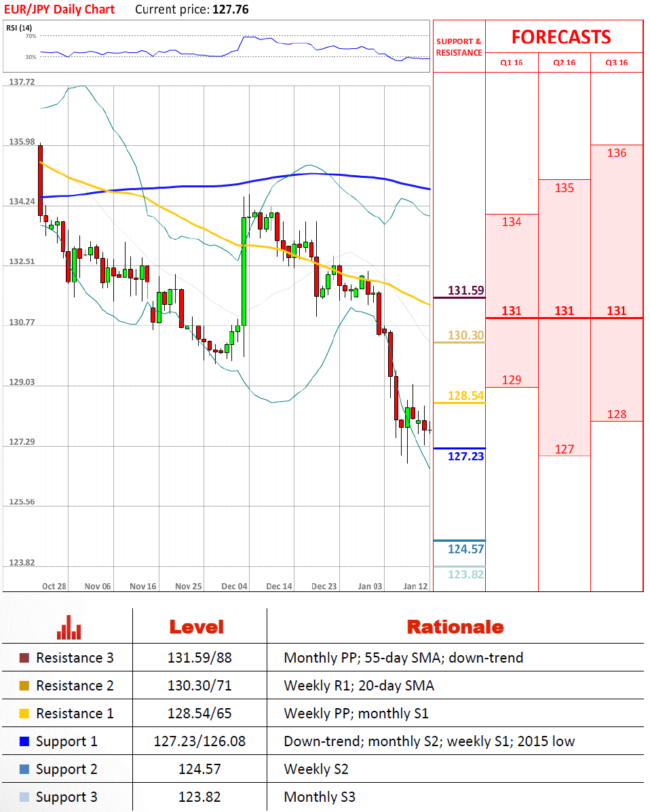Click the Resistance 3 dark red swatch
The image size is (650, 812).
point(24,658)
